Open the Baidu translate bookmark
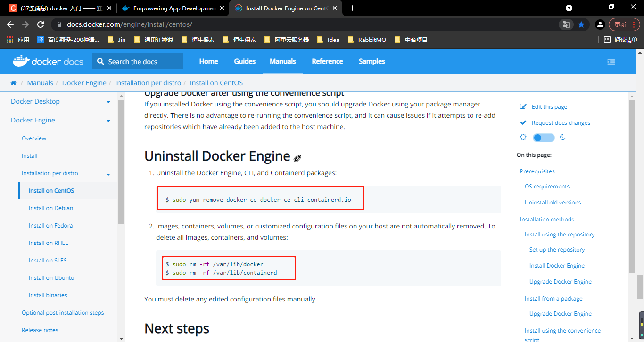644x342 pixels. (68, 40)
